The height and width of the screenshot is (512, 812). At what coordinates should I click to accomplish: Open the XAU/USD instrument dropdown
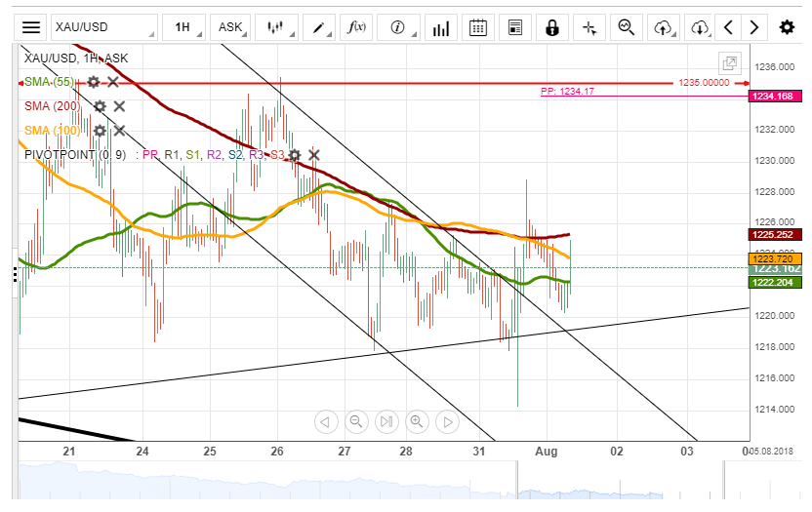click(x=102, y=27)
